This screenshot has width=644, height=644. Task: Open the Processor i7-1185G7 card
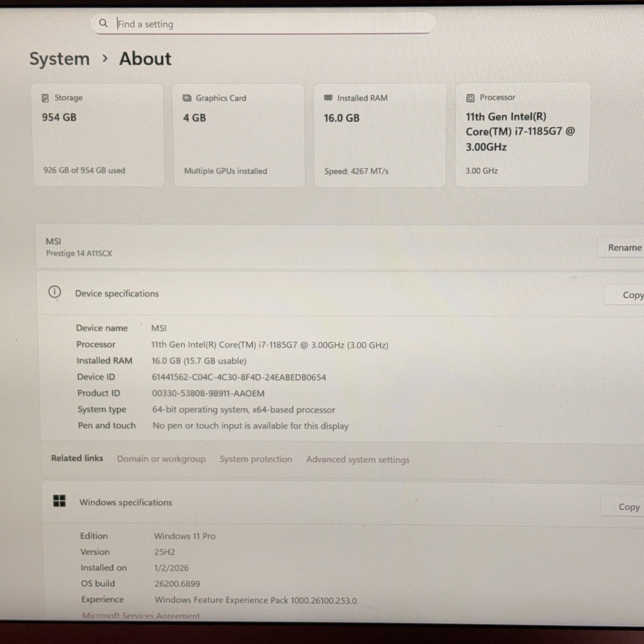522,135
